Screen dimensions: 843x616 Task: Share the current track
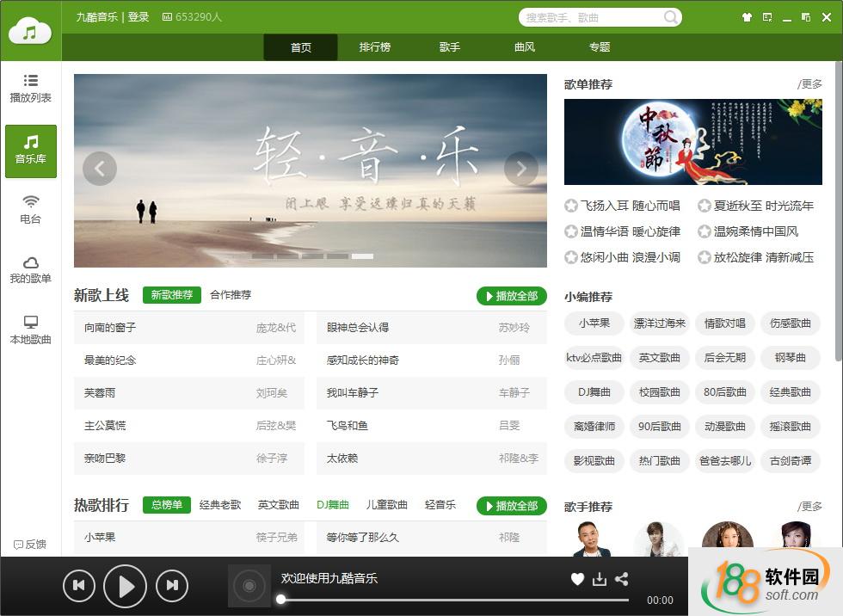(622, 580)
